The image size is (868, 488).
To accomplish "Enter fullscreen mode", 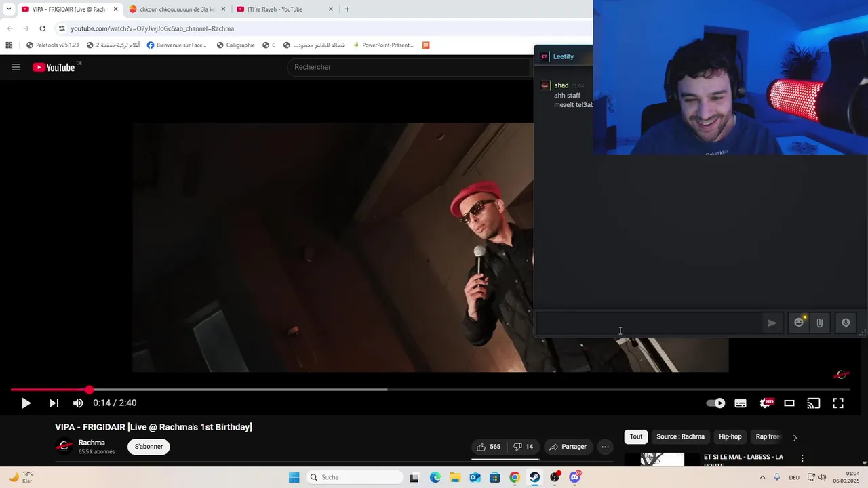I will pyautogui.click(x=838, y=403).
